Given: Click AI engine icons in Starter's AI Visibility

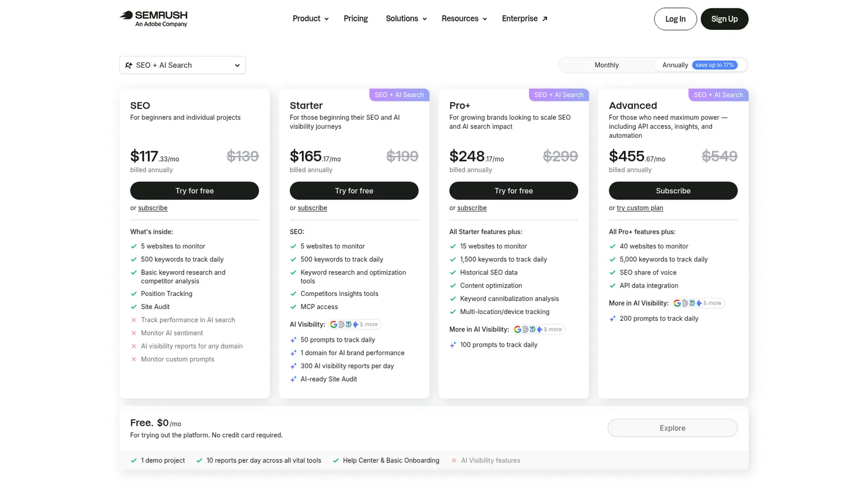Looking at the screenshot, I should (355, 324).
